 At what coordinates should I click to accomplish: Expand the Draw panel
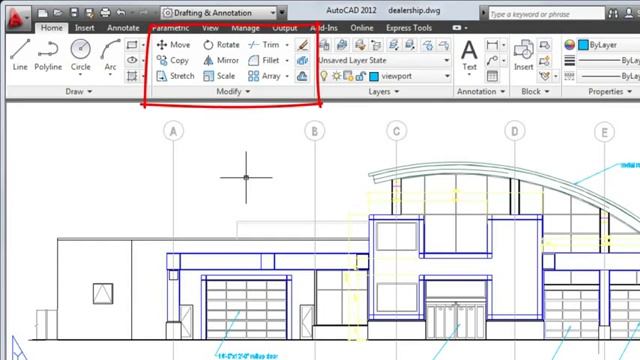point(78,91)
